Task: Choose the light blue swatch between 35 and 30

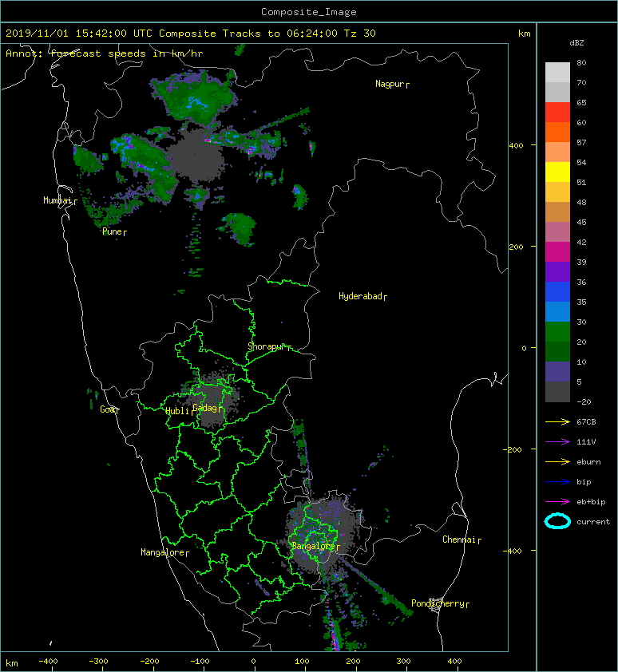Action: 557,311
